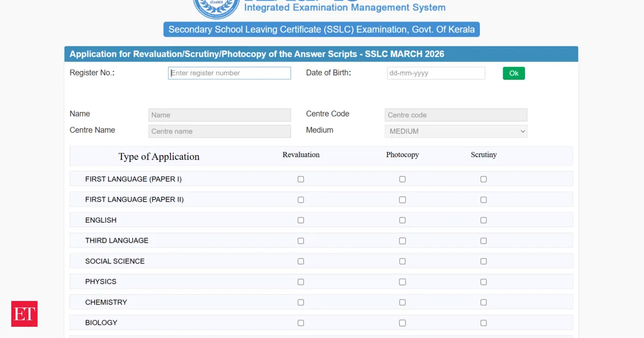
Task: Toggle Scrutiny checkbox for Chemistry
Action: 484,302
